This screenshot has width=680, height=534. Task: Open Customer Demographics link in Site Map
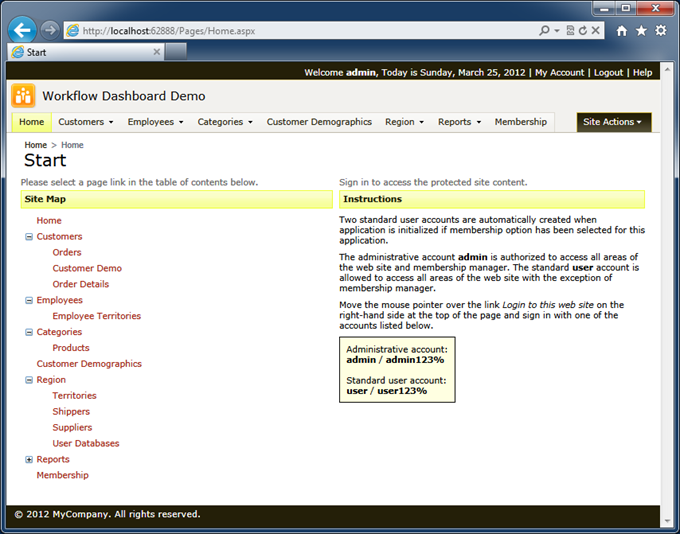89,364
